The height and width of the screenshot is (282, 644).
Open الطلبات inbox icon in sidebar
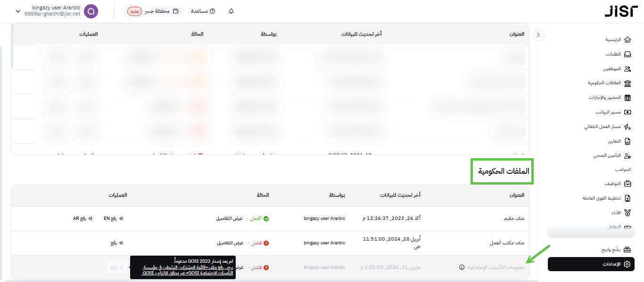coord(627,54)
